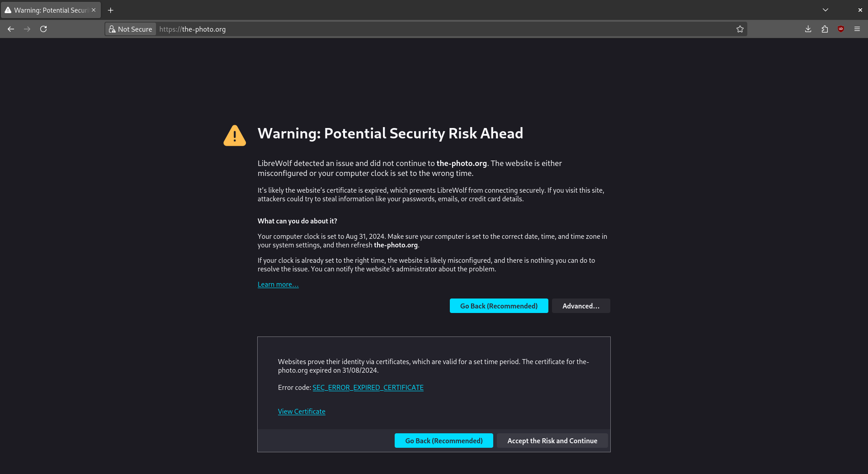This screenshot has width=868, height=474.
Task: Click the forward navigation arrow
Action: coord(27,29)
